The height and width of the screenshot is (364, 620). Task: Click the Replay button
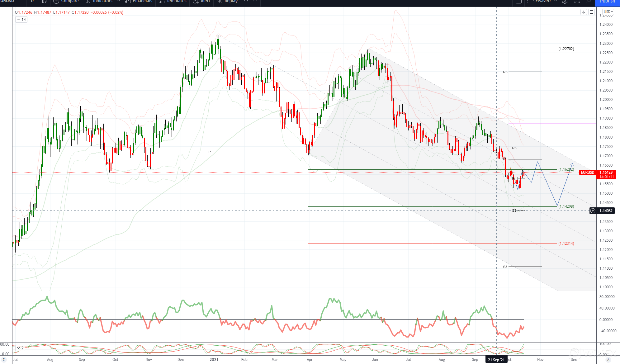pos(227,2)
